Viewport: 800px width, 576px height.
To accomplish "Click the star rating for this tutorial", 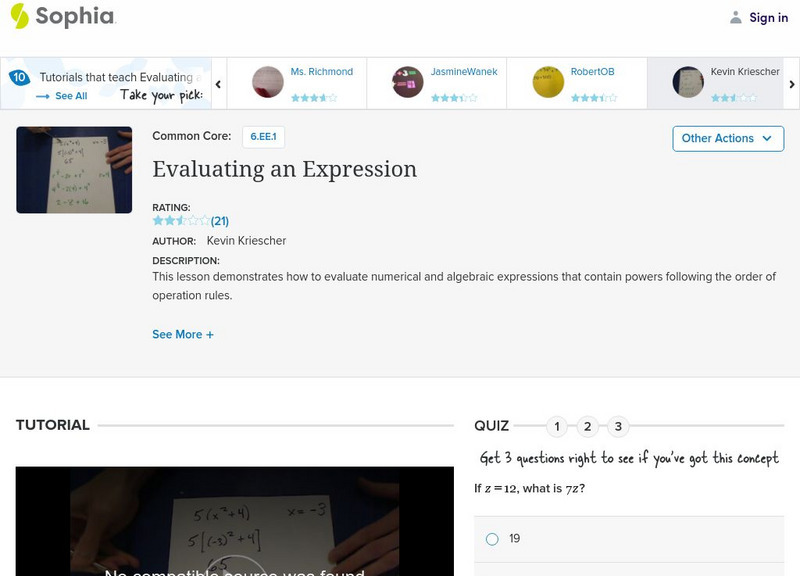I will [x=181, y=221].
